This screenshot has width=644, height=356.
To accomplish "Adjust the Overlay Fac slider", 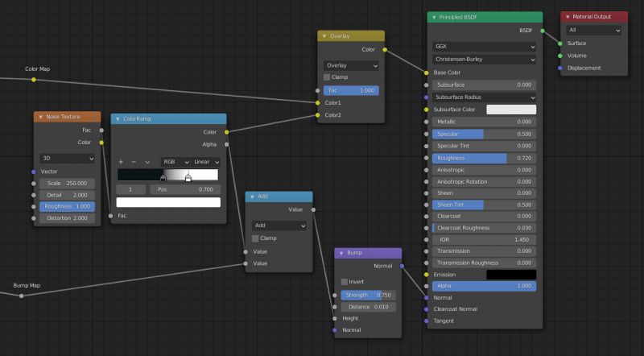I will click(x=351, y=90).
